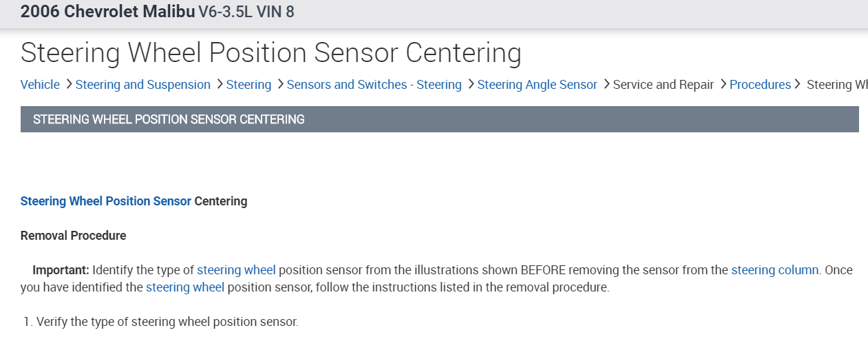Follow the 'steering column' link

[774, 270]
